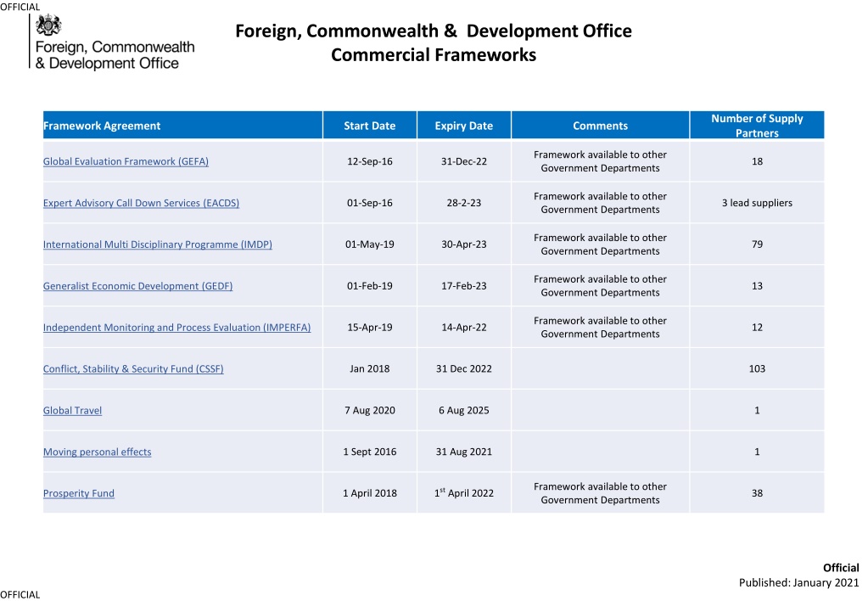Image resolution: width=868 pixels, height=601 pixels.
Task: Click the GEFA row comments cell
Action: pos(601,161)
